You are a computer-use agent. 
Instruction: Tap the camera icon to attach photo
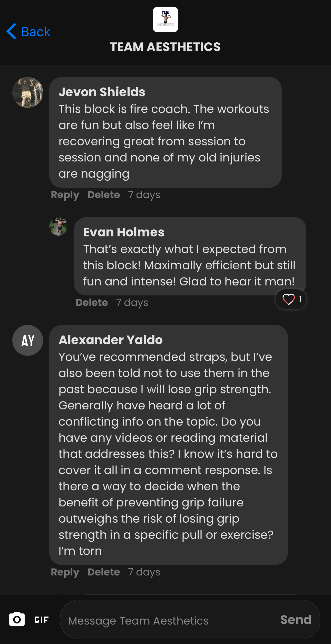(17, 619)
